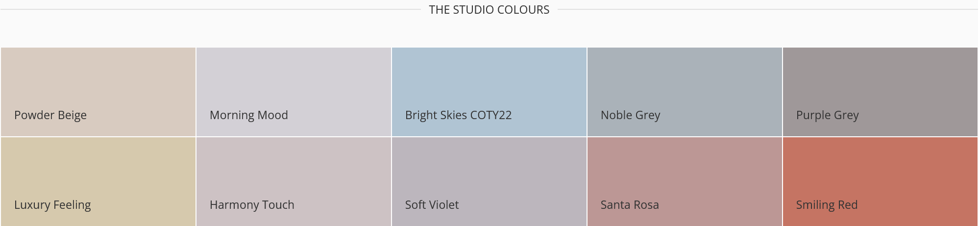This screenshot has height=226, width=980.
Task: Pick the Bright Skies COTY22 colour
Action: 489,92
